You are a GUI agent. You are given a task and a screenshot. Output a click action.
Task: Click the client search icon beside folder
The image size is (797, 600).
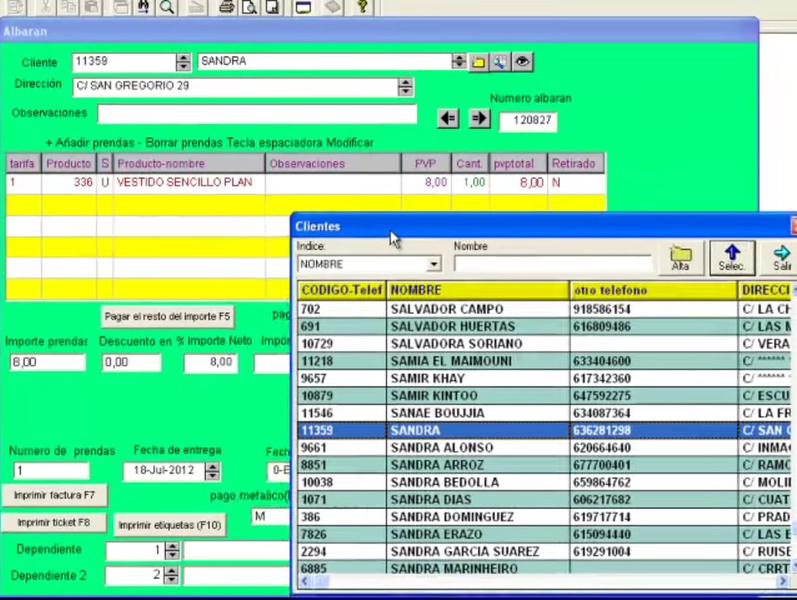500,62
